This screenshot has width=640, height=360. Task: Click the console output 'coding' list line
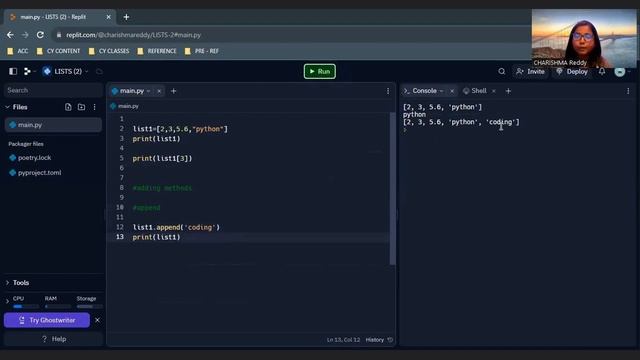pos(461,122)
